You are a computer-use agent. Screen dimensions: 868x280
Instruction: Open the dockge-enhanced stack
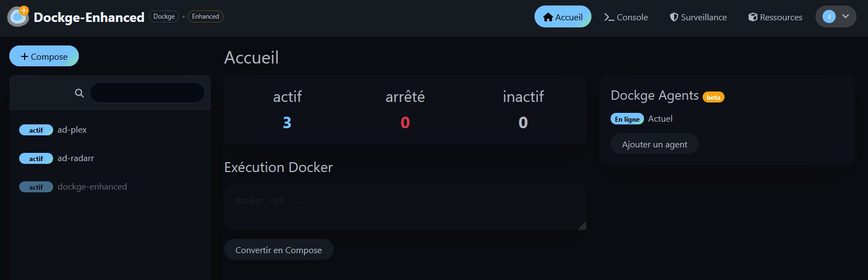click(x=92, y=187)
